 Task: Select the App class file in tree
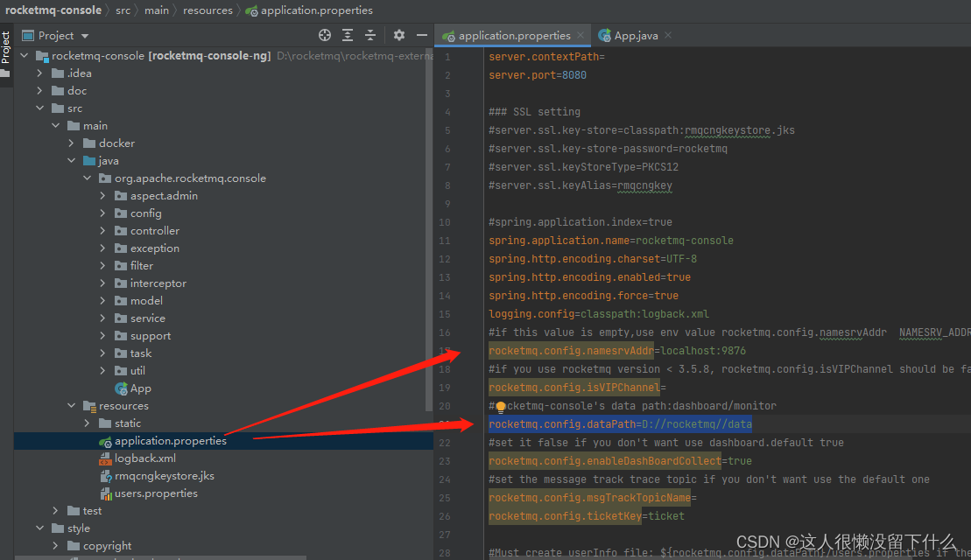click(x=140, y=388)
